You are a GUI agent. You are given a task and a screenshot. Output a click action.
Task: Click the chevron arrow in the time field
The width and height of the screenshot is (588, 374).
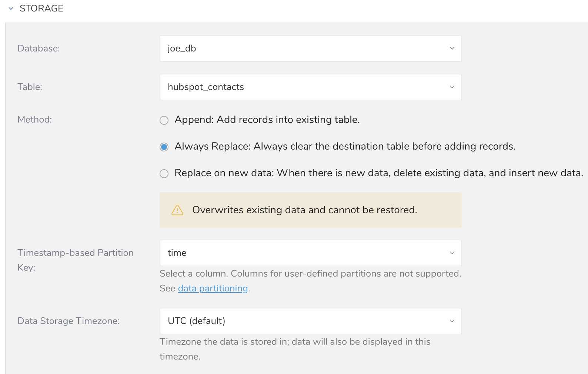pos(452,253)
